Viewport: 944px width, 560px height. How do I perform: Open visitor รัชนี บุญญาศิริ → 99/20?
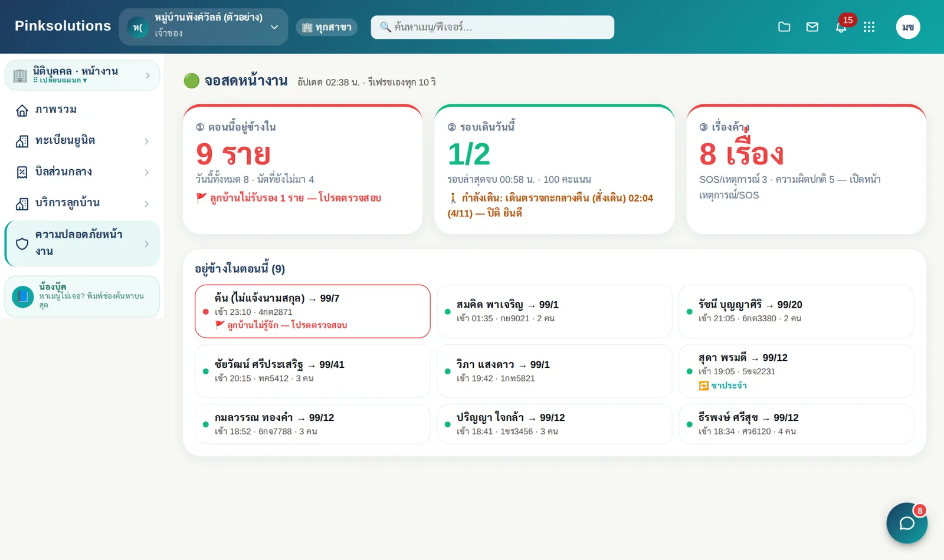point(796,311)
